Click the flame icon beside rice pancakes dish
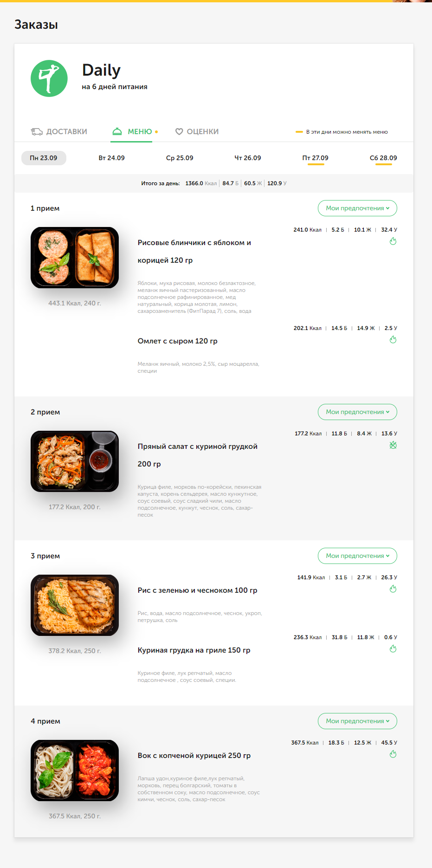This screenshot has height=868, width=432. click(393, 241)
